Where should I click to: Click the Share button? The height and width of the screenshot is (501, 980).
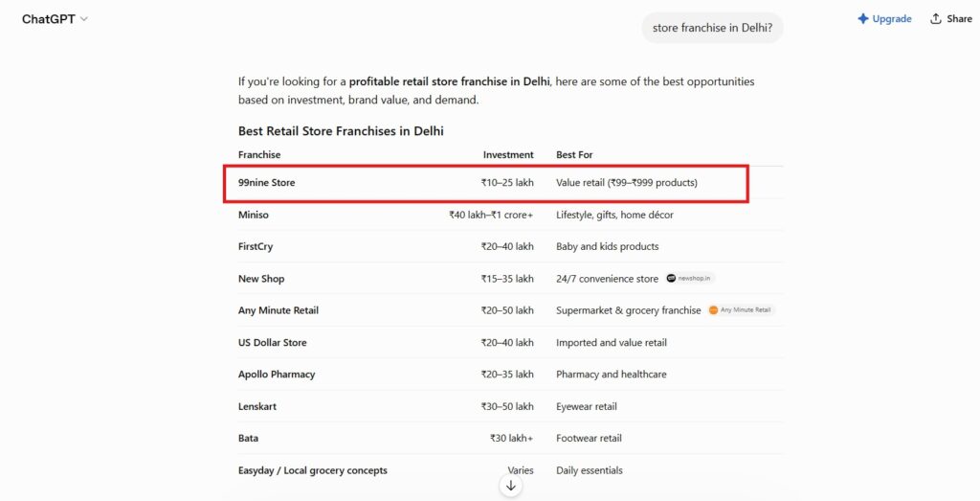pos(950,19)
